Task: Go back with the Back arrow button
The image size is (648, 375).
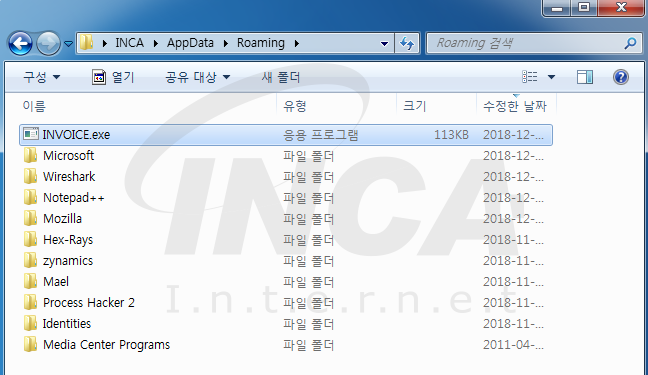Action: [x=20, y=43]
